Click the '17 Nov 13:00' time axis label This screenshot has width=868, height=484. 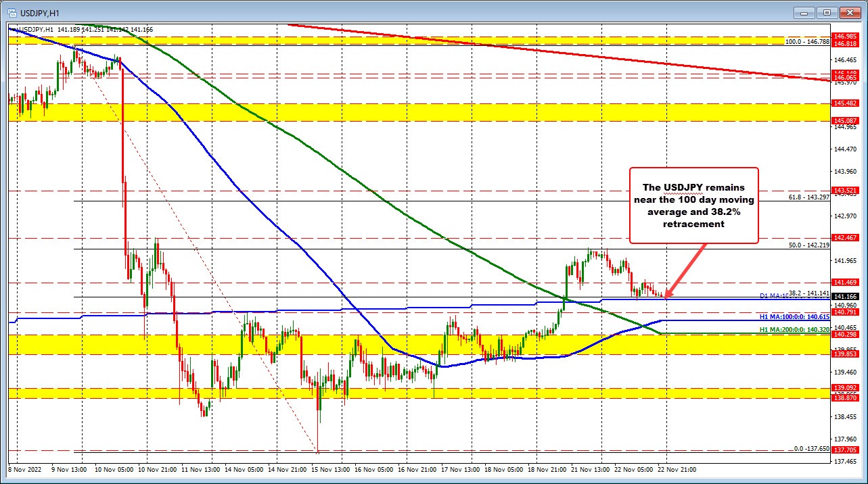coord(462,469)
